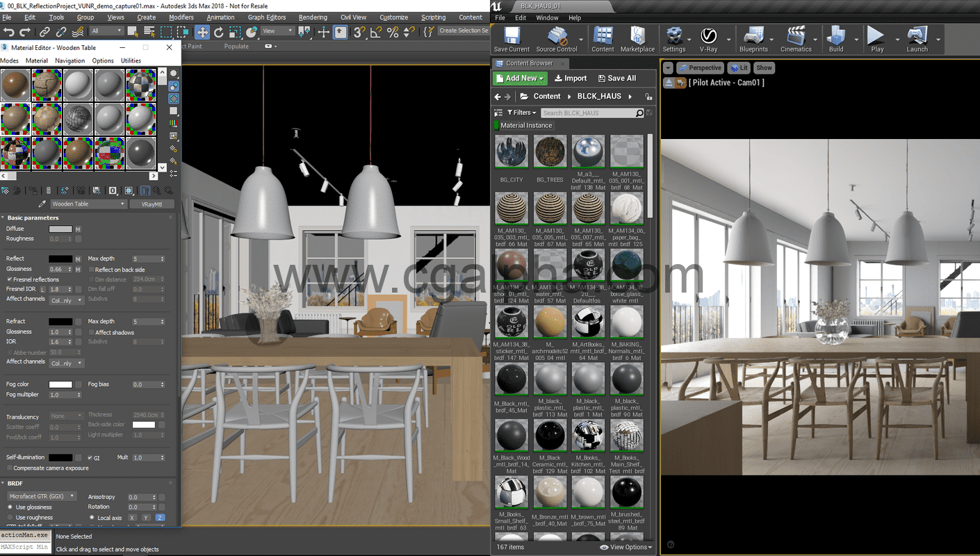Switch to the Content Browser tab
The image size is (980, 556).
[x=530, y=63]
